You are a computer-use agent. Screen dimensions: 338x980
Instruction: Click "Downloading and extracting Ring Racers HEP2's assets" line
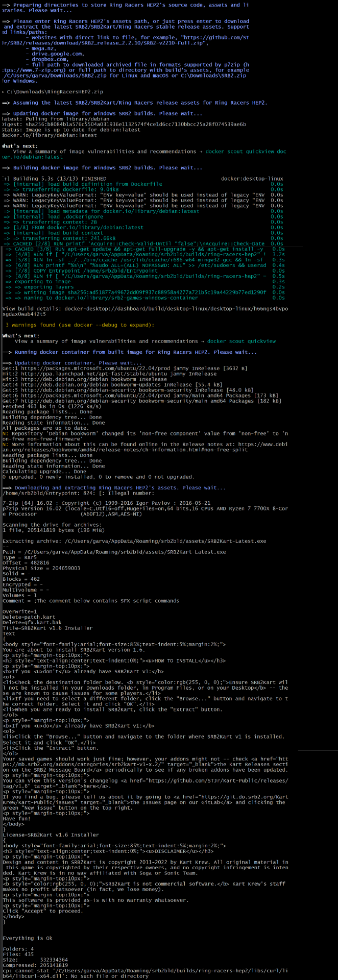(114, 488)
